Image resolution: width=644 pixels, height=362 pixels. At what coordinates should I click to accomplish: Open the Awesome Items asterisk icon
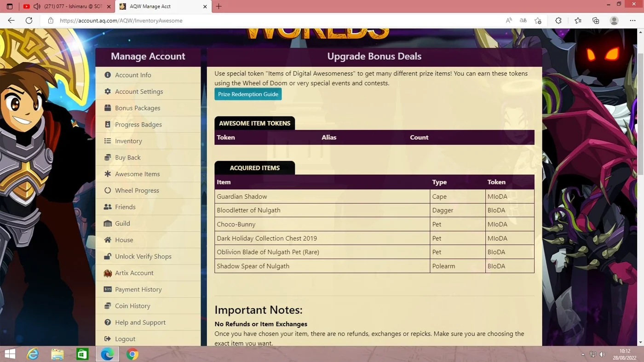point(108,174)
